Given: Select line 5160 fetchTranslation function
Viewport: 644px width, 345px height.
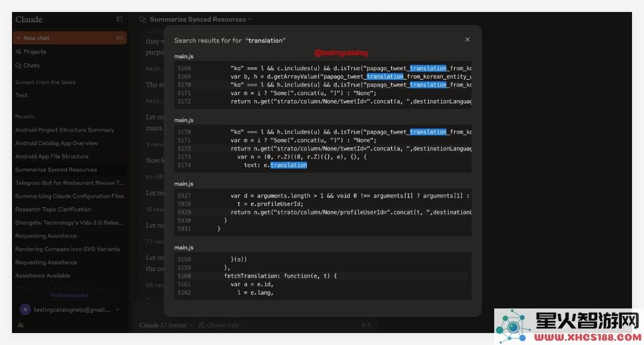Looking at the screenshot, I should pos(323,276).
